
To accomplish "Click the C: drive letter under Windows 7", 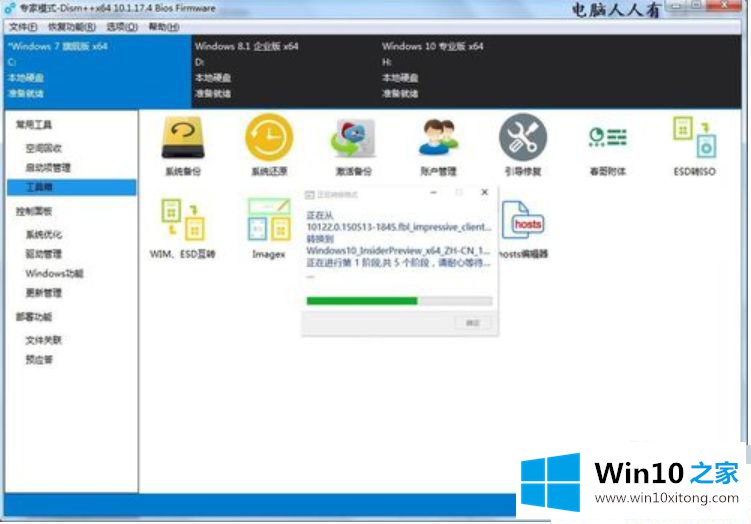I will coord(12,62).
